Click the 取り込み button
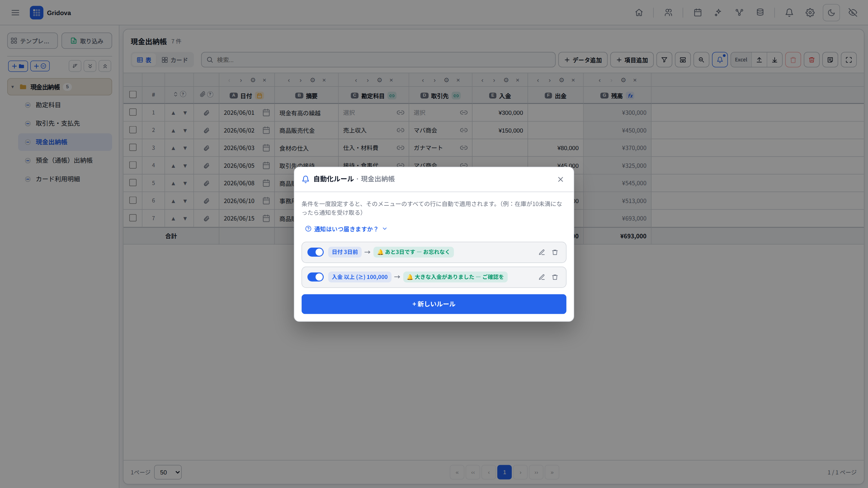 [86, 41]
